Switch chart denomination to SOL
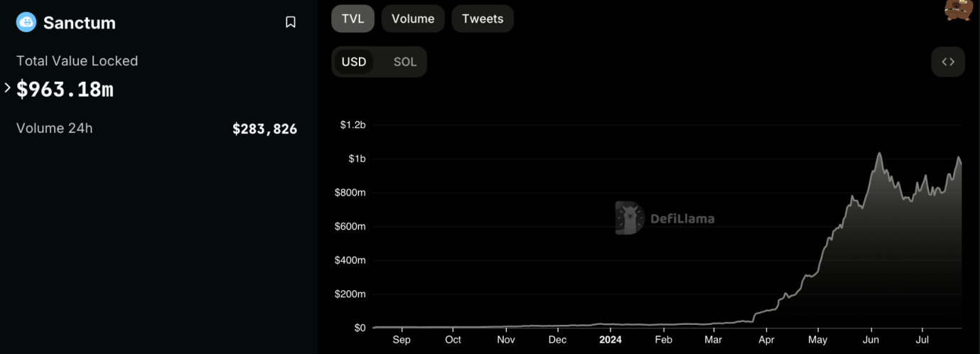980x354 pixels. pyautogui.click(x=405, y=62)
